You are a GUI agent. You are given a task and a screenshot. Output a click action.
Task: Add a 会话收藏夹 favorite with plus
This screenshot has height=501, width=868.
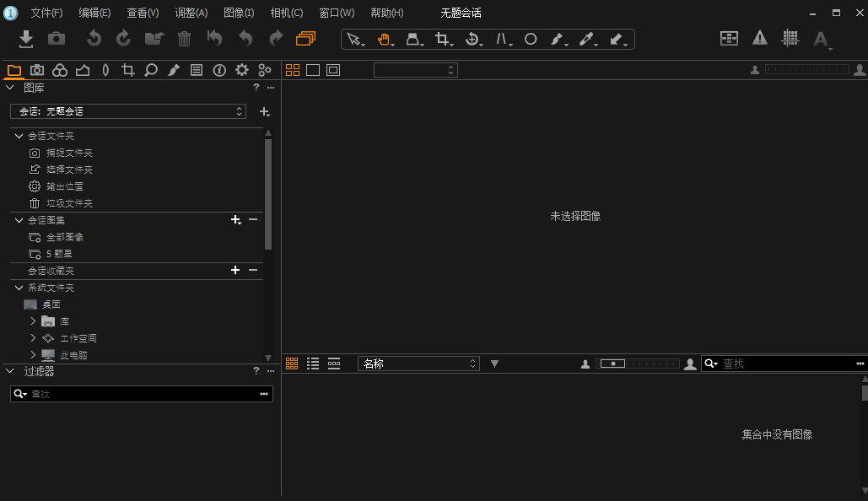coord(235,270)
